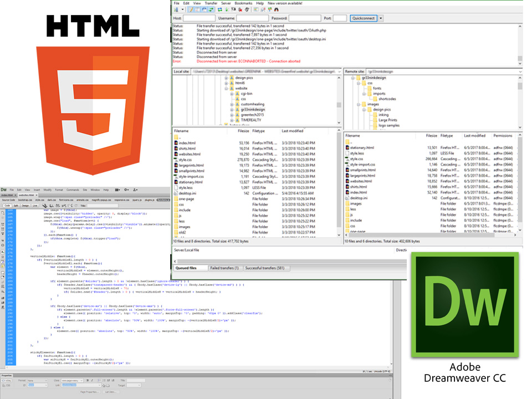Open FileZilla's Bookmarks menu
This screenshot has width=532, height=399.
[243, 3]
